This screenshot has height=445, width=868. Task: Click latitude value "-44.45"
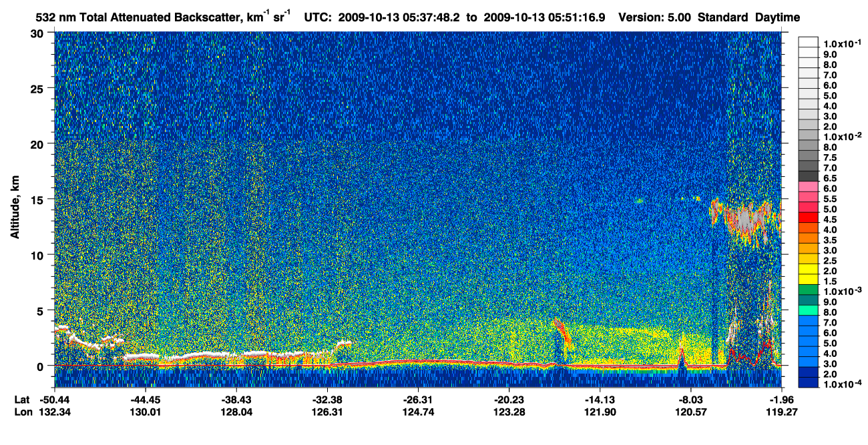(146, 400)
